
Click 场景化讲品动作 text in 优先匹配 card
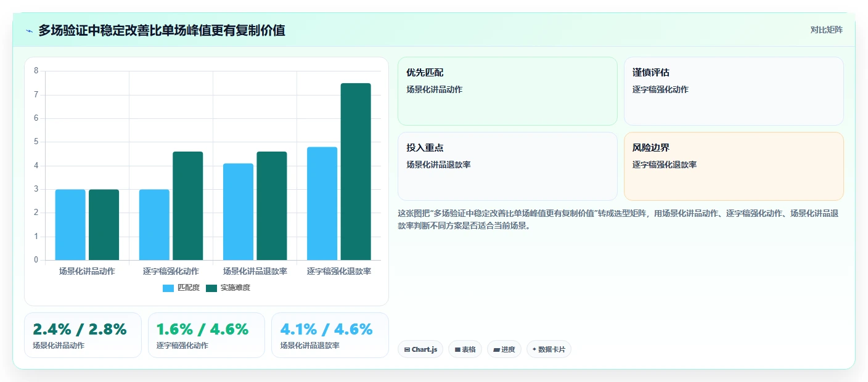click(x=434, y=89)
